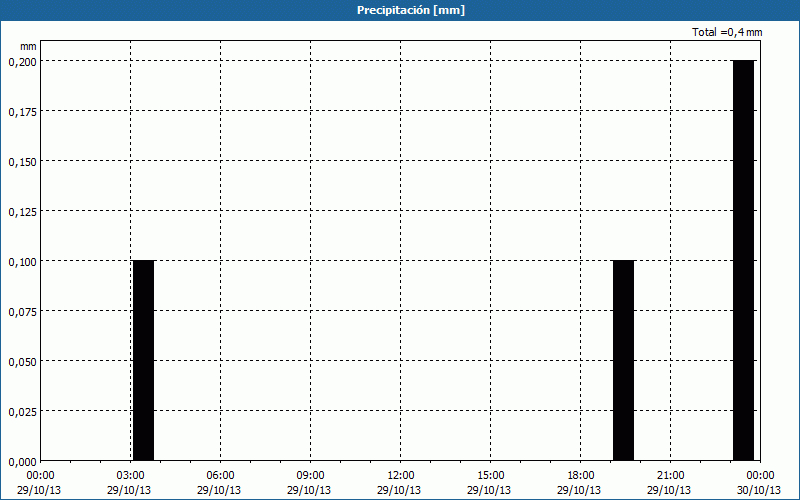Click the 0,200 y-axis value
The height and width of the screenshot is (500, 800).
pos(22,61)
